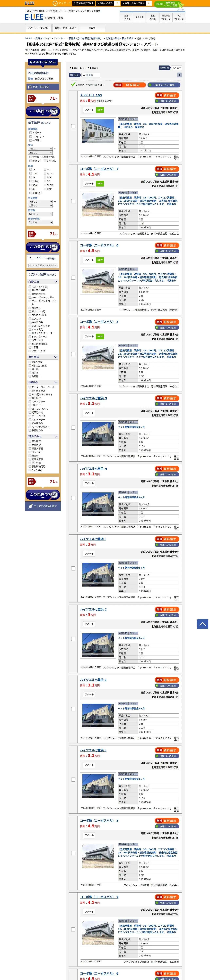Enable the オートロック filter

pos(30,416)
